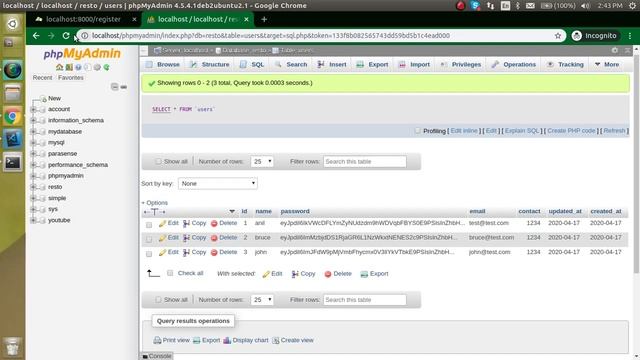Click Create view icon
This screenshot has width=640, height=360.
[276, 340]
